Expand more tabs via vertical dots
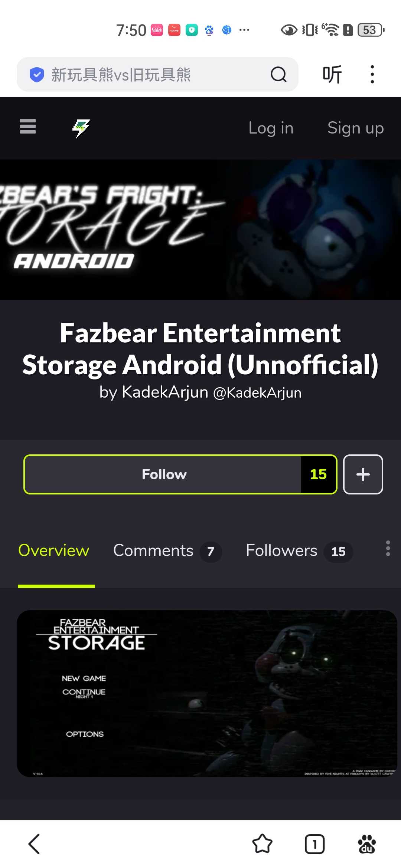This screenshot has width=401, height=868. (388, 548)
